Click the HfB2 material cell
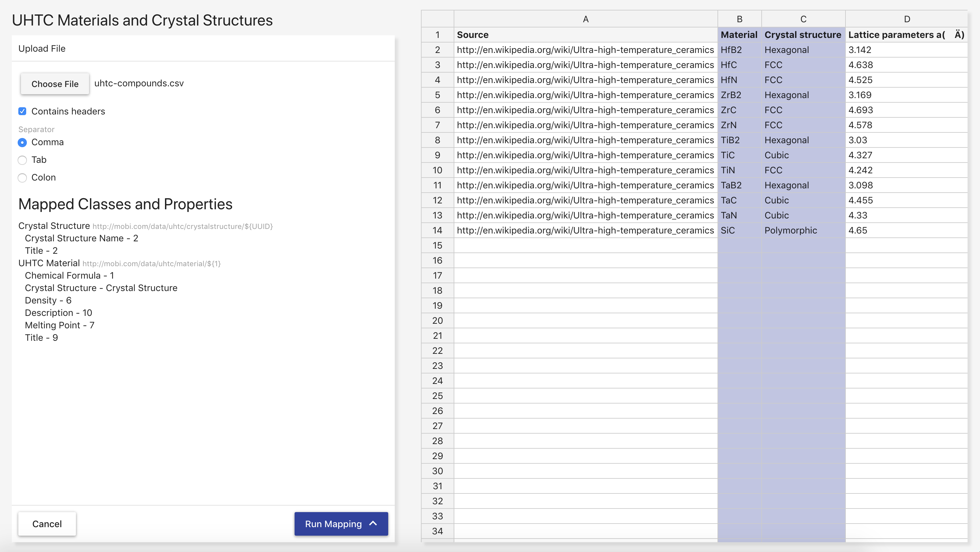Screen dimensions: 980x552 coord(731,50)
